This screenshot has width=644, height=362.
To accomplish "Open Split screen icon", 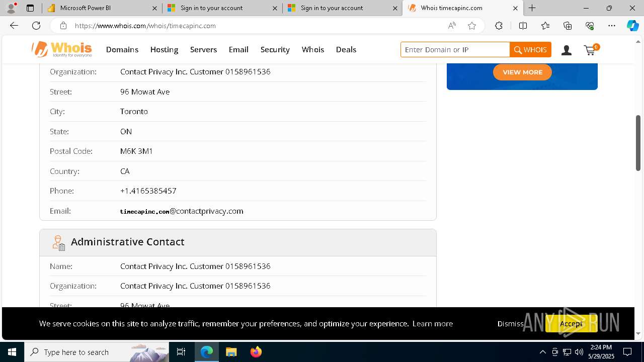I will point(523,26).
